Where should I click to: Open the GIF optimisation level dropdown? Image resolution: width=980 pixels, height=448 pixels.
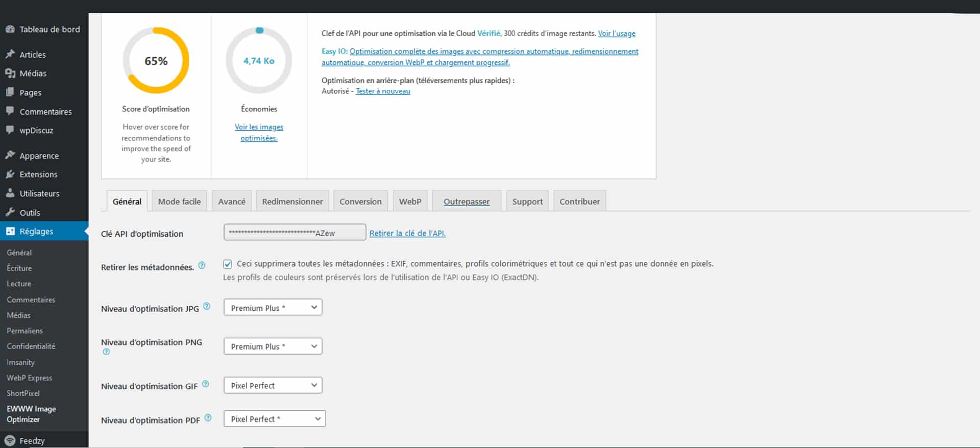[x=273, y=385]
